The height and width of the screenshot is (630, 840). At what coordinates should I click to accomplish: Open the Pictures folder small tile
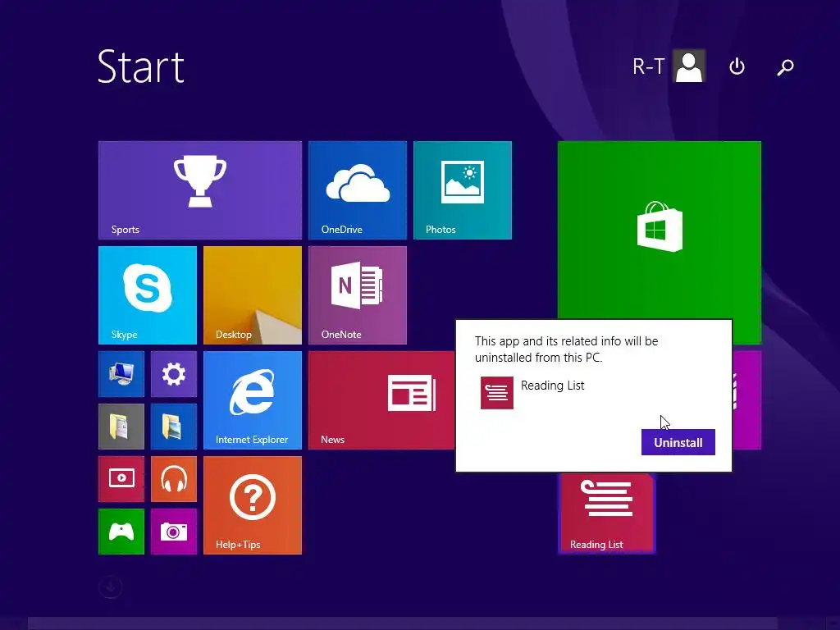(x=174, y=427)
